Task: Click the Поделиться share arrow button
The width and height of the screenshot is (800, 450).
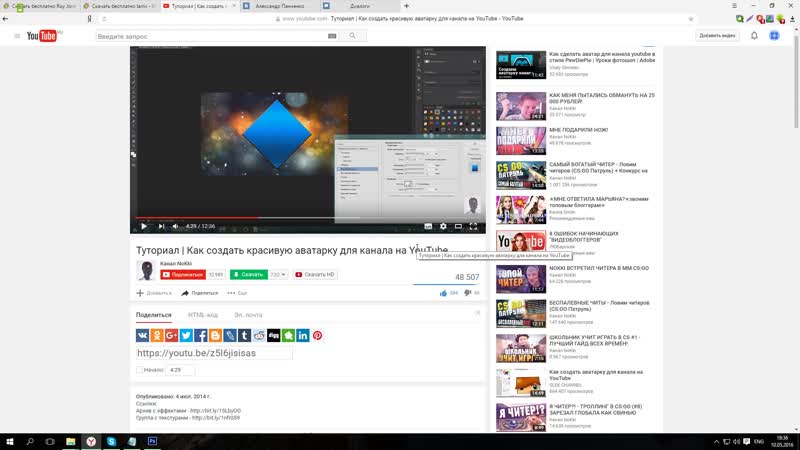Action: [x=199, y=293]
